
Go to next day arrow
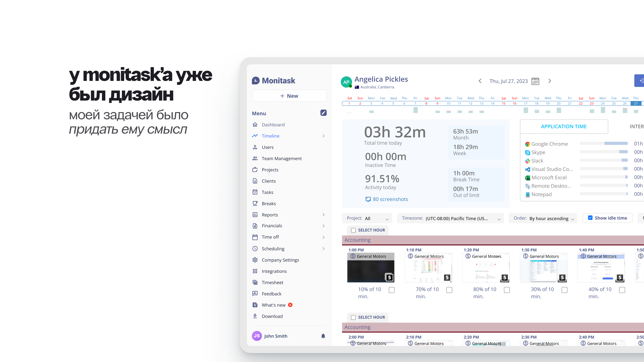coord(549,81)
